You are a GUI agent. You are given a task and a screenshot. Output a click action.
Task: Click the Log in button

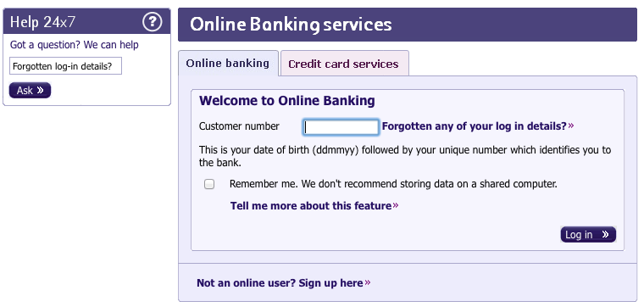[588, 234]
